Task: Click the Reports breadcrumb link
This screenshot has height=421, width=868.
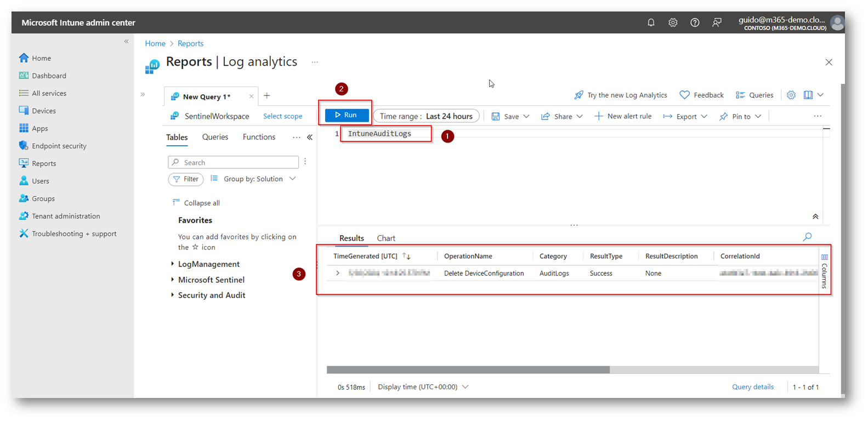Action: tap(190, 43)
